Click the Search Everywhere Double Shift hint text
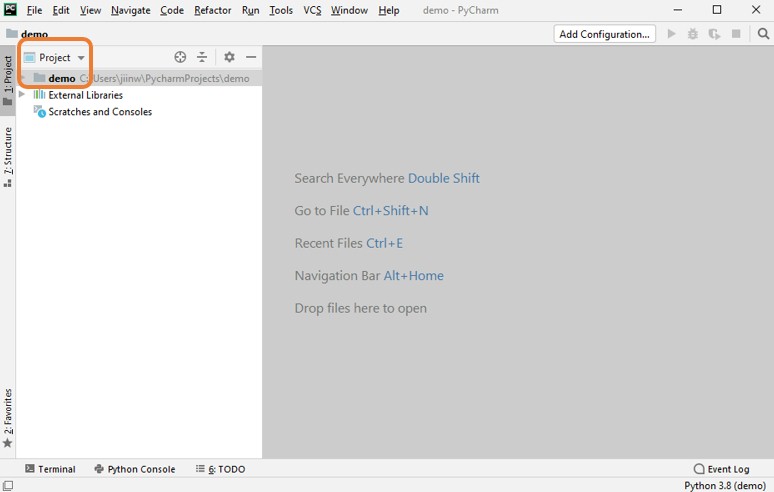Image resolution: width=774 pixels, height=492 pixels. (387, 178)
